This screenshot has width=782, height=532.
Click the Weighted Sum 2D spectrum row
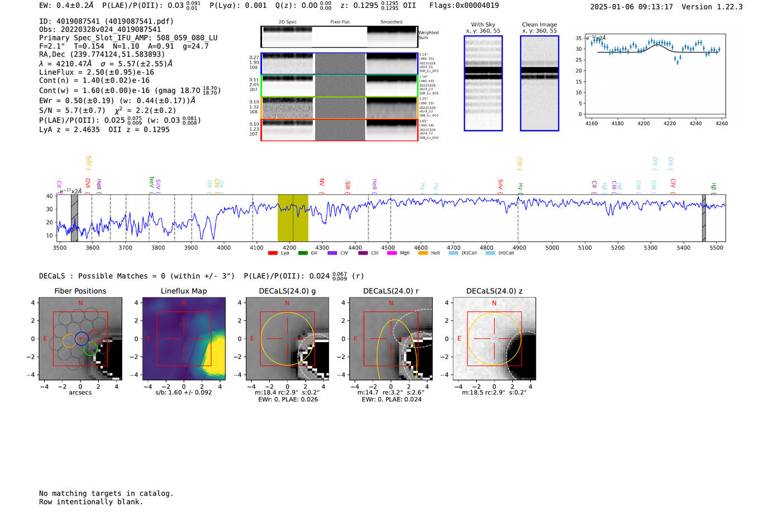click(x=339, y=37)
